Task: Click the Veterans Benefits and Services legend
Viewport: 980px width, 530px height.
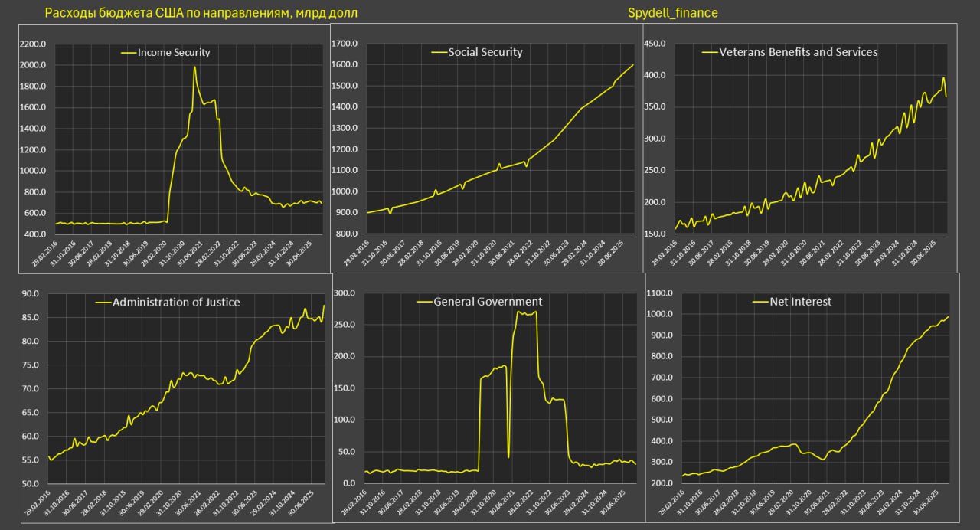Action: pyautogui.click(x=798, y=52)
